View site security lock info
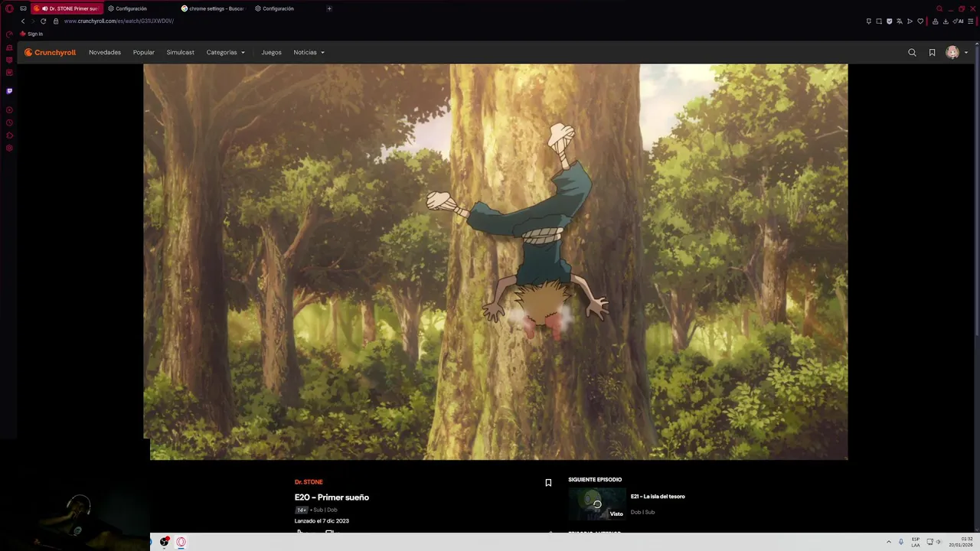This screenshot has width=980, height=551. (x=56, y=21)
